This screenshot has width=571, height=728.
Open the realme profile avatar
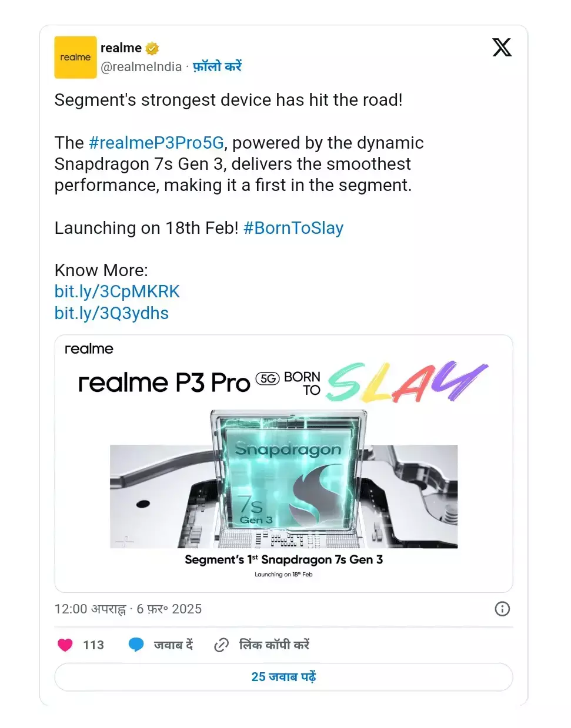point(75,58)
